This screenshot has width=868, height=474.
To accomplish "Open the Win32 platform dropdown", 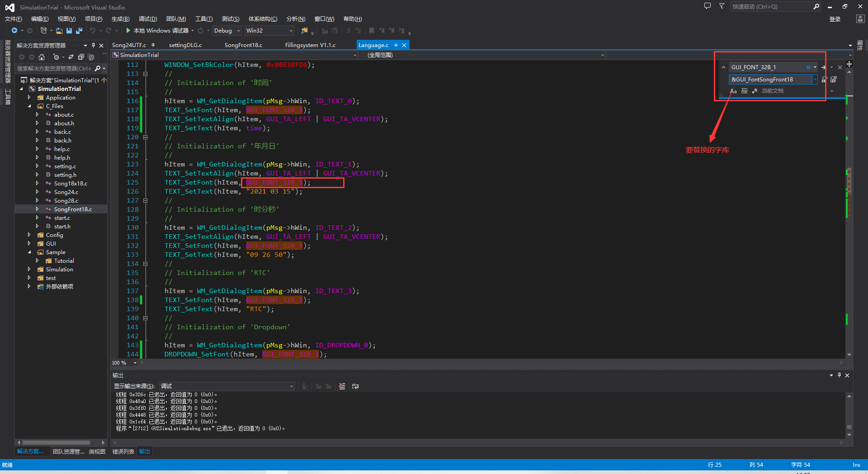I will pos(269,31).
